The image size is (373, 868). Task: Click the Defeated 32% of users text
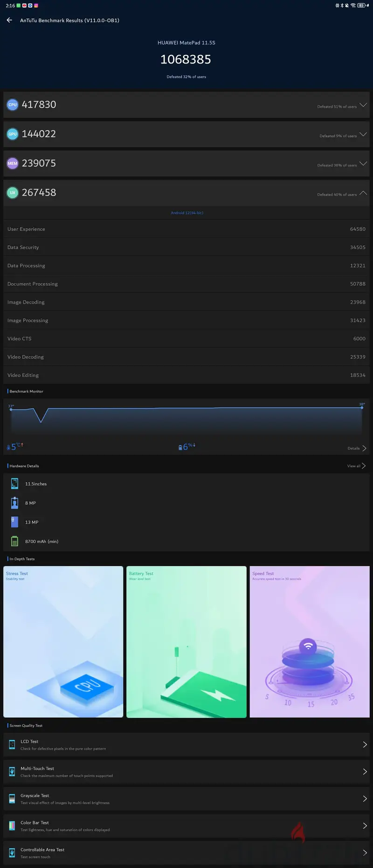point(186,76)
